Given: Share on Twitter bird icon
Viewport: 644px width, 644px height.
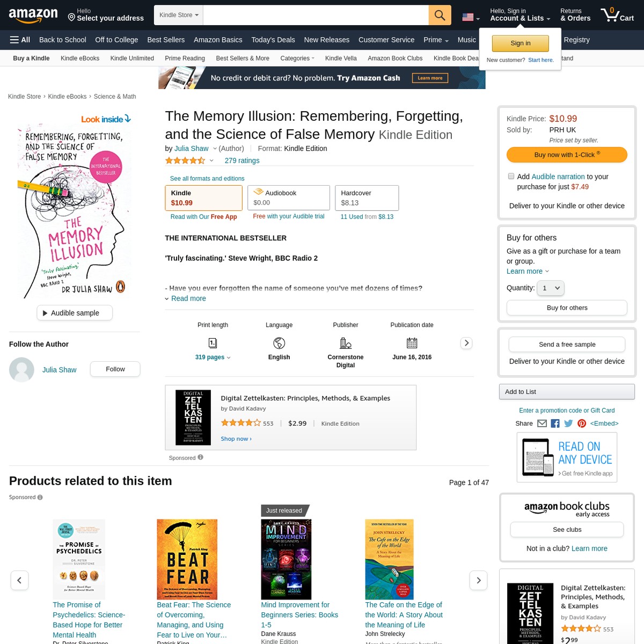Looking at the screenshot, I should [568, 423].
